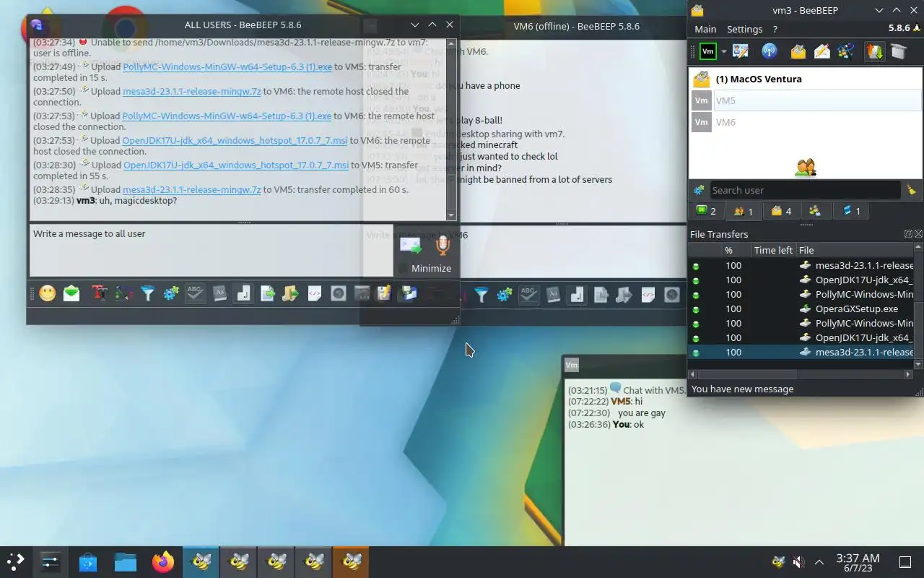The width and height of the screenshot is (924, 578).
Task: Click the Time left column header
Action: [773, 250]
